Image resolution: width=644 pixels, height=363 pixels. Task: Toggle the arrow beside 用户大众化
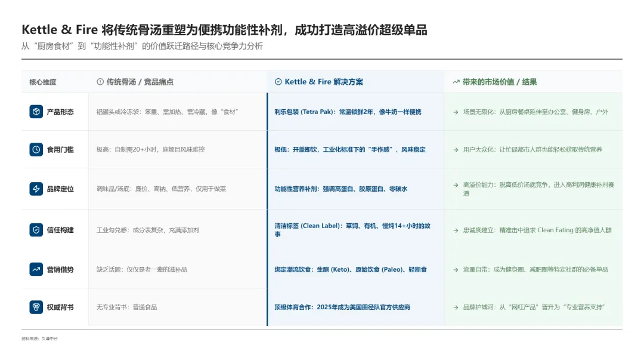(x=454, y=150)
